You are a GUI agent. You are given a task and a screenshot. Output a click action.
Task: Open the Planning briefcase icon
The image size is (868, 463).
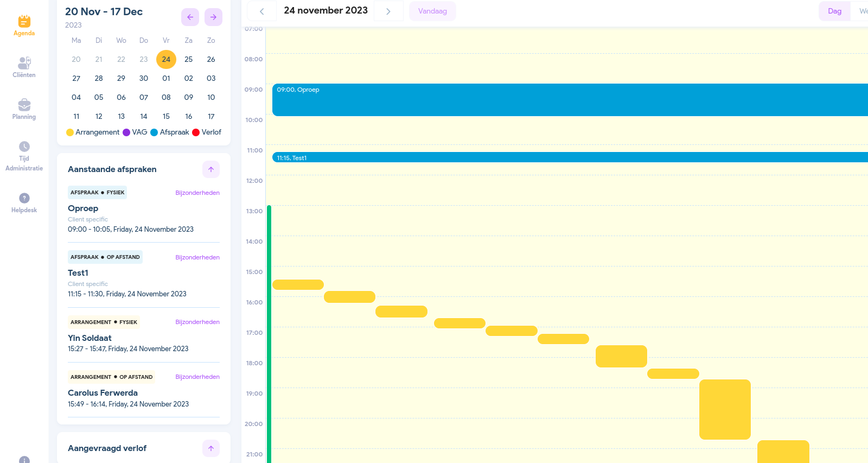24,105
